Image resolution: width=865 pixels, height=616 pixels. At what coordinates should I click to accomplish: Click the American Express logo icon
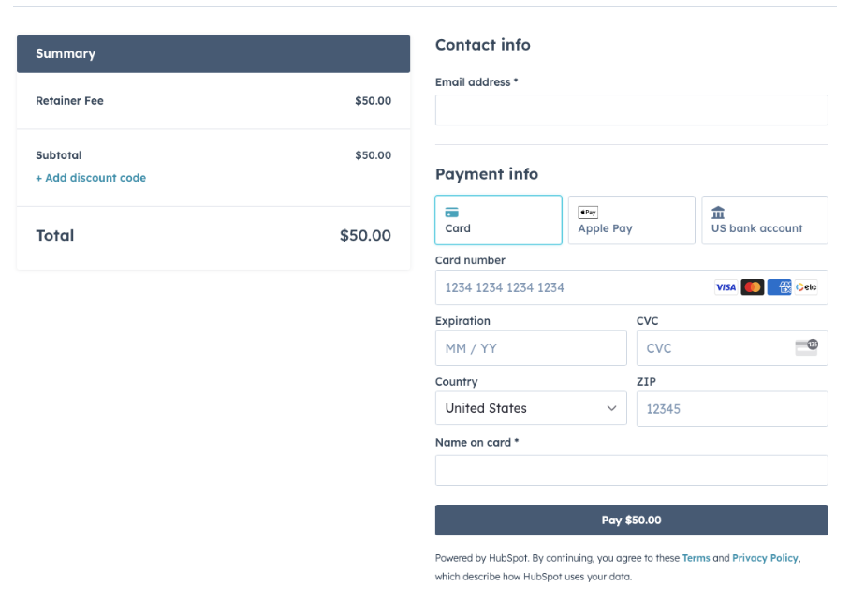pos(779,287)
